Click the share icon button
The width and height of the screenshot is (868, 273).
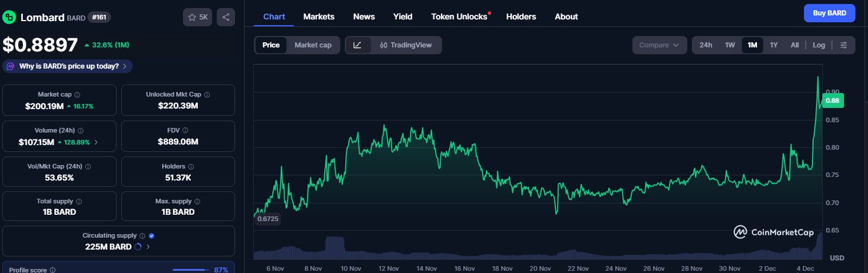click(226, 17)
